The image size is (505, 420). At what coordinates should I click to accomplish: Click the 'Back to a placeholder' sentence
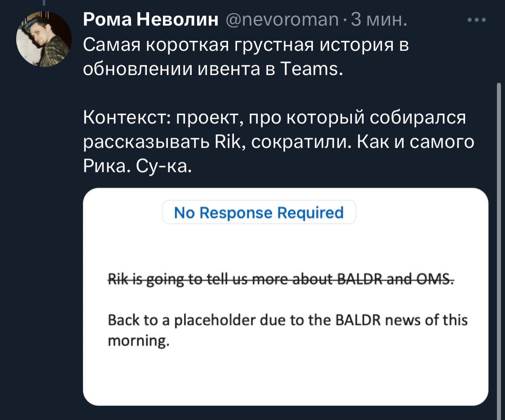(287, 331)
